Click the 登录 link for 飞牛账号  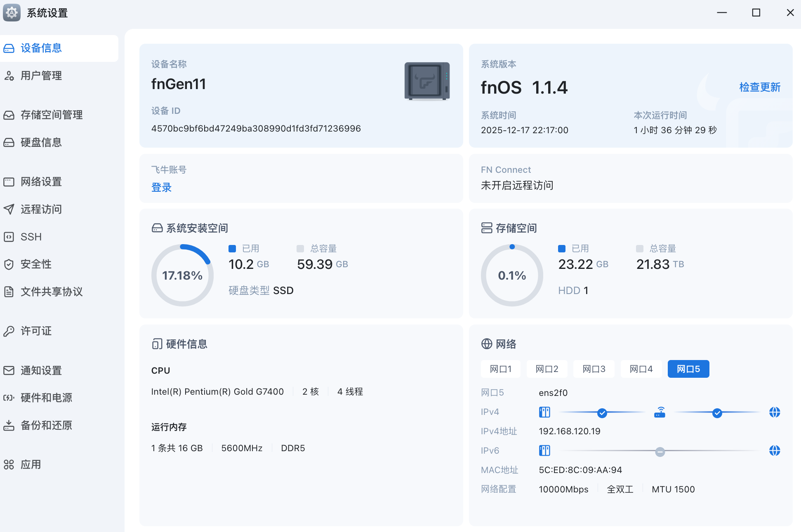(x=161, y=187)
